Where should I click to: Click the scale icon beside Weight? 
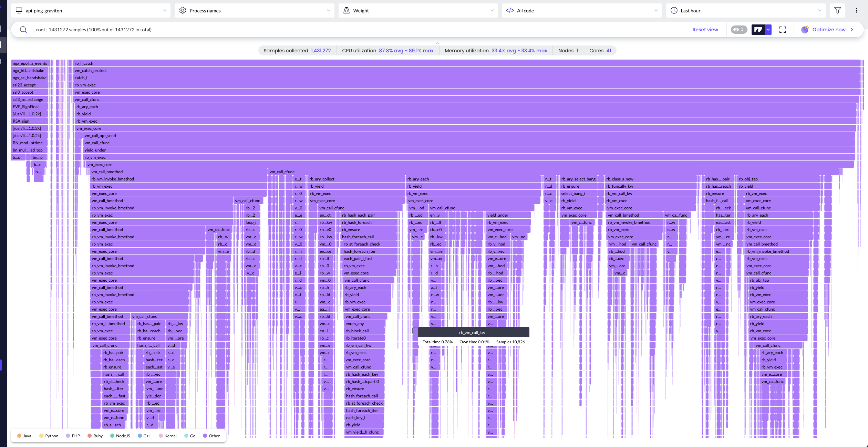tap(346, 10)
